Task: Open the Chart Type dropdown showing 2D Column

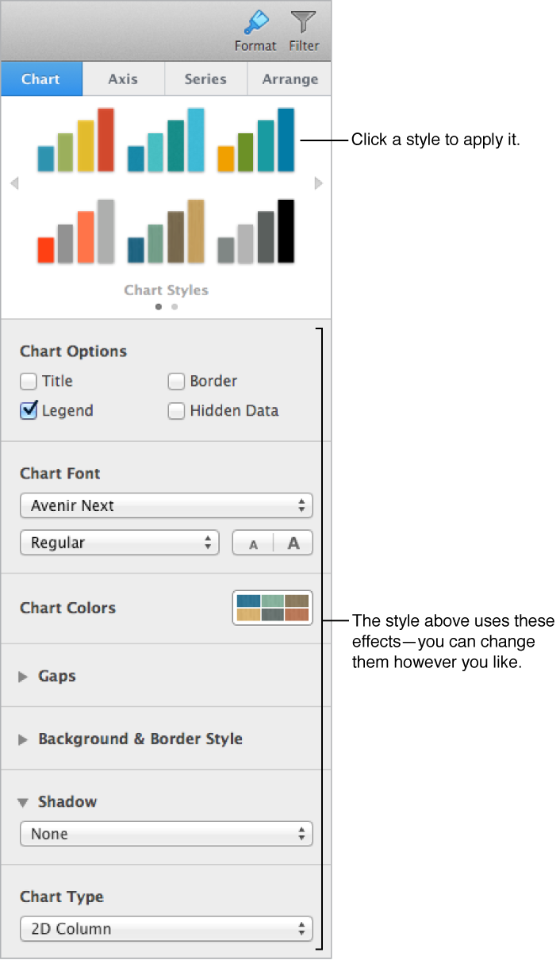Action: (x=166, y=928)
